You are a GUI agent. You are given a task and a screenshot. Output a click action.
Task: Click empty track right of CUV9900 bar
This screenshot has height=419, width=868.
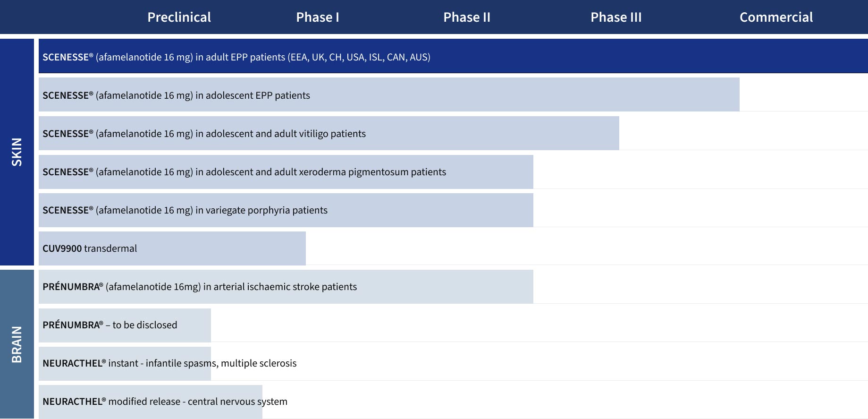click(585, 248)
